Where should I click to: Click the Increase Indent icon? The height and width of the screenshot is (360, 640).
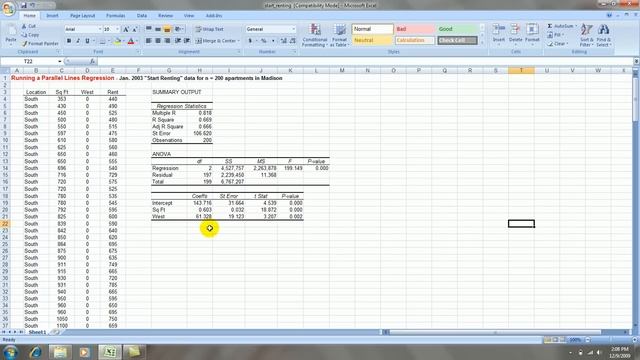click(x=187, y=41)
